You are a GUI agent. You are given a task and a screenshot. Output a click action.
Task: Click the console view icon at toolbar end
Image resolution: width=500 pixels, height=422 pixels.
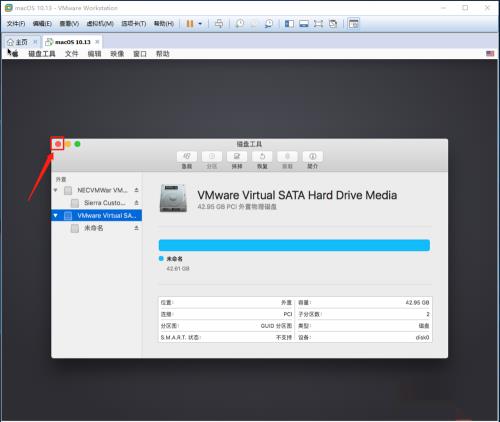point(353,24)
